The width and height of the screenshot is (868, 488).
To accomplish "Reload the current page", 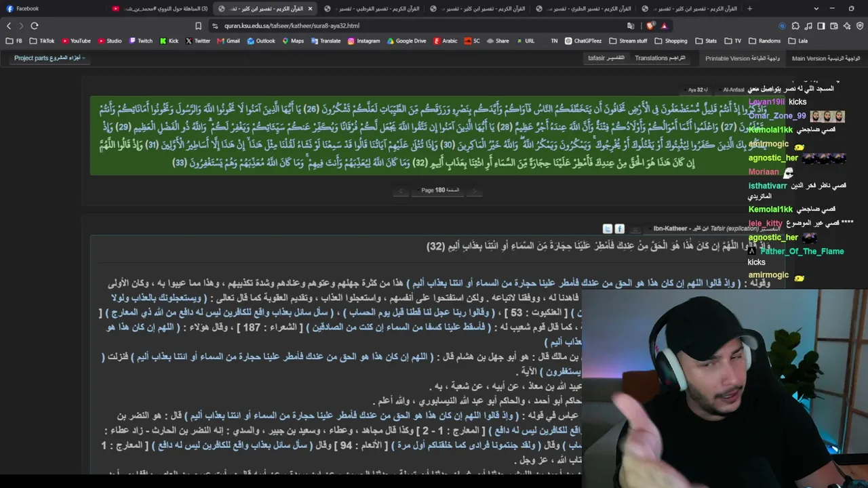I will tap(35, 26).
